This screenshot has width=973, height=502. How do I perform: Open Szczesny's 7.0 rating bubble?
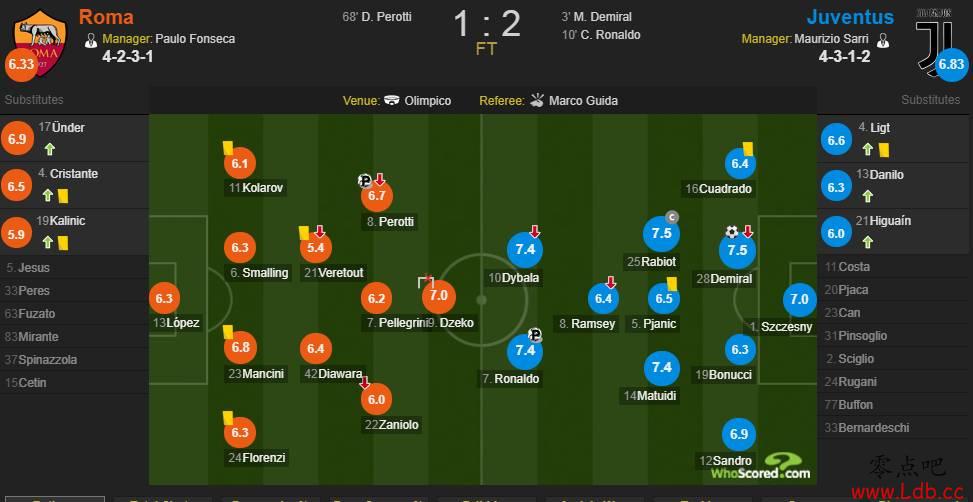click(x=799, y=299)
